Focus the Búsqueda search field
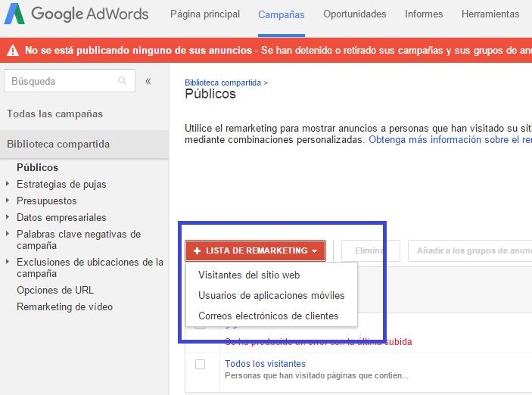 pyautogui.click(x=70, y=81)
